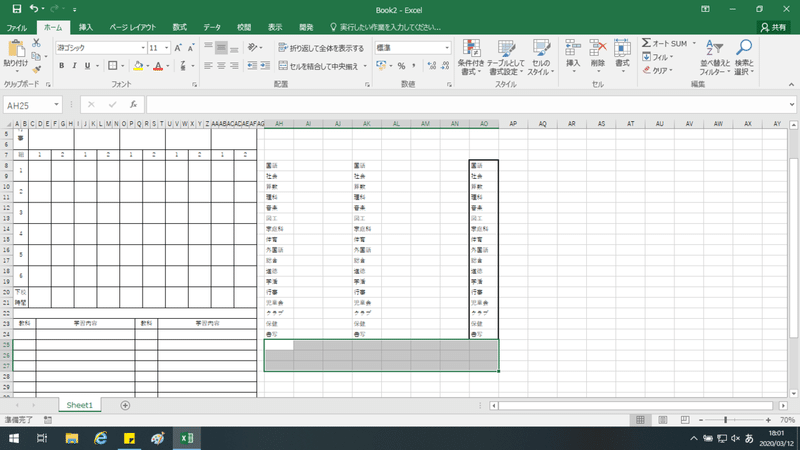Click the Save icon in quick access toolbar
This screenshot has width=800, height=450.
point(16,9)
